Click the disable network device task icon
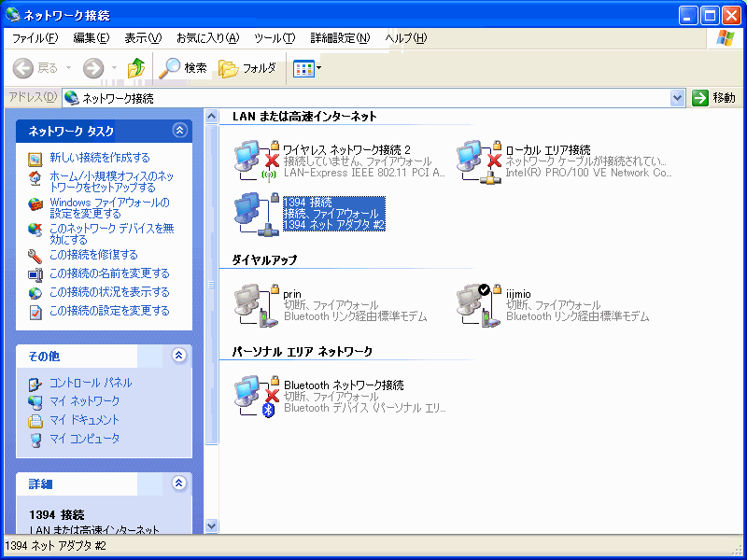The image size is (747, 560). click(x=35, y=230)
